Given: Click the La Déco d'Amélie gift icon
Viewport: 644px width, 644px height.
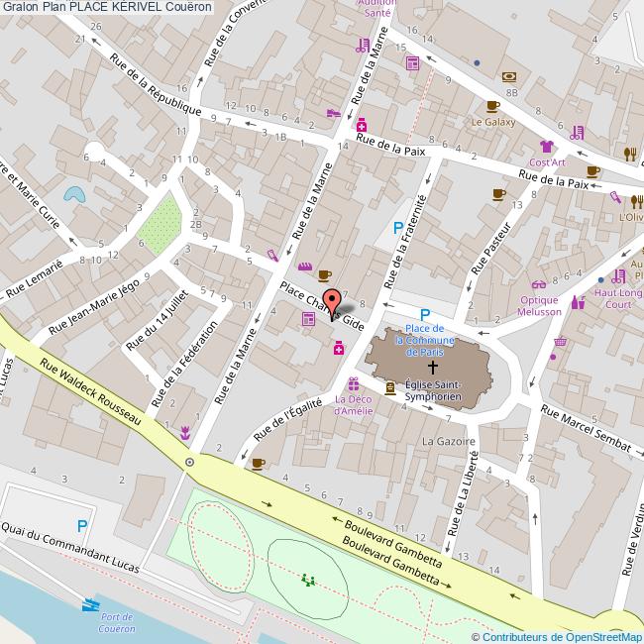Looking at the screenshot, I should tap(352, 383).
